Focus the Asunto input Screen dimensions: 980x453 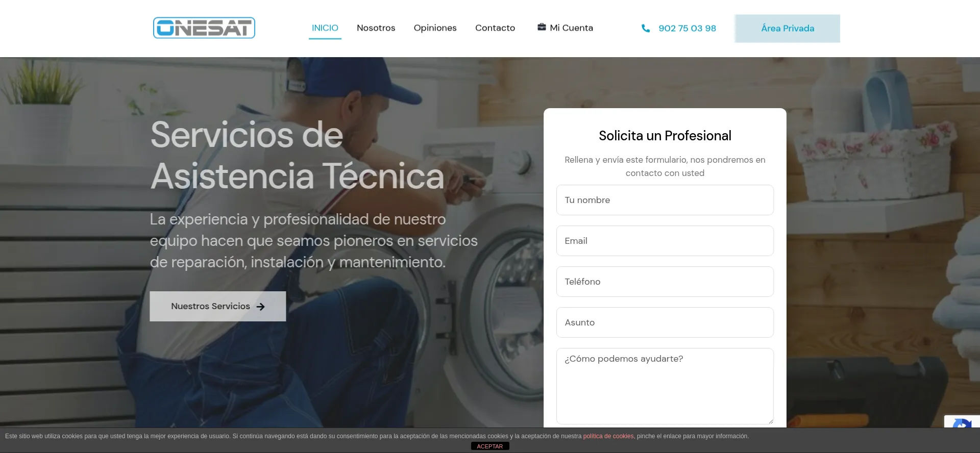(x=665, y=322)
